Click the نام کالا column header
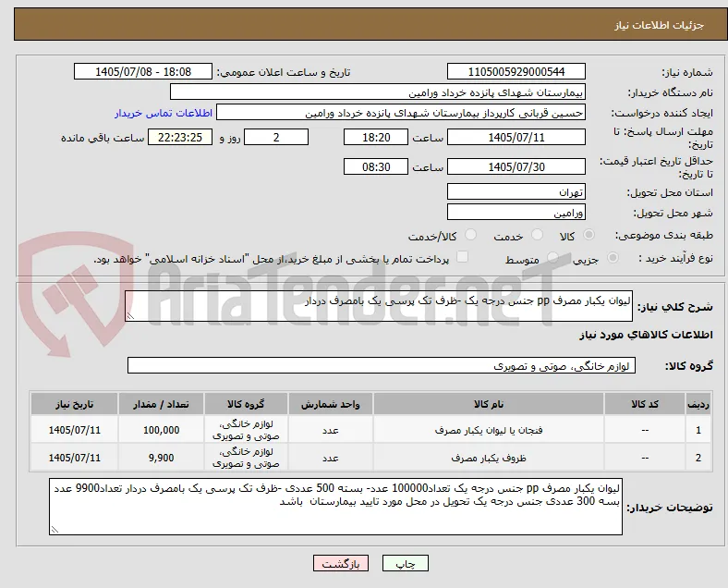 coord(489,404)
